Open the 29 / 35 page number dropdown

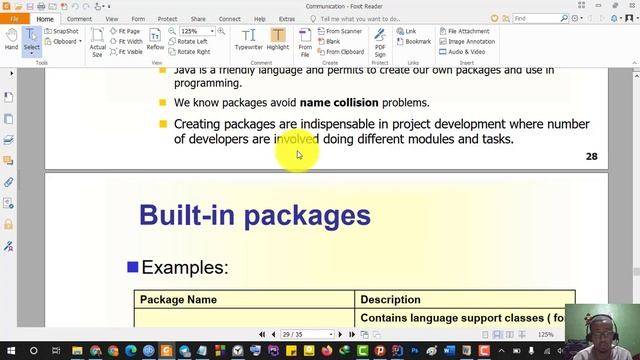(x=331, y=335)
